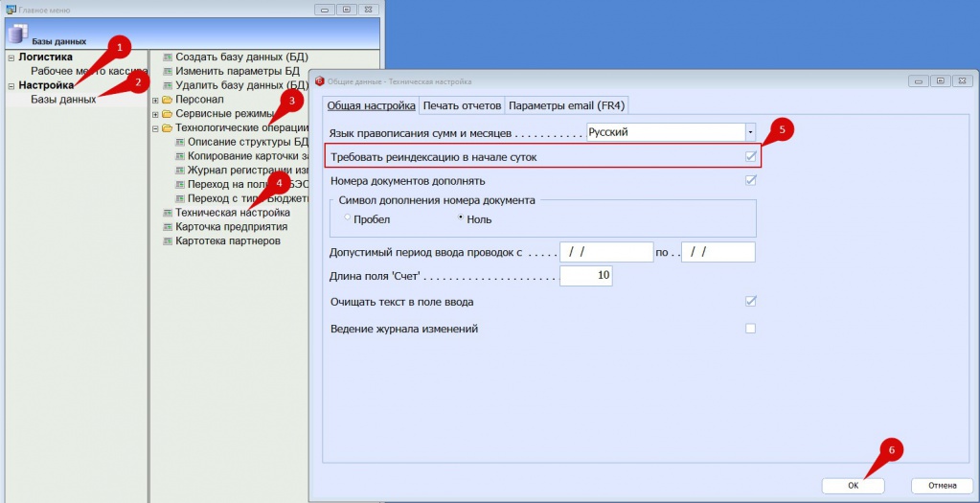The image size is (980, 503).
Task: Click the Отмена button
Action: click(x=943, y=486)
